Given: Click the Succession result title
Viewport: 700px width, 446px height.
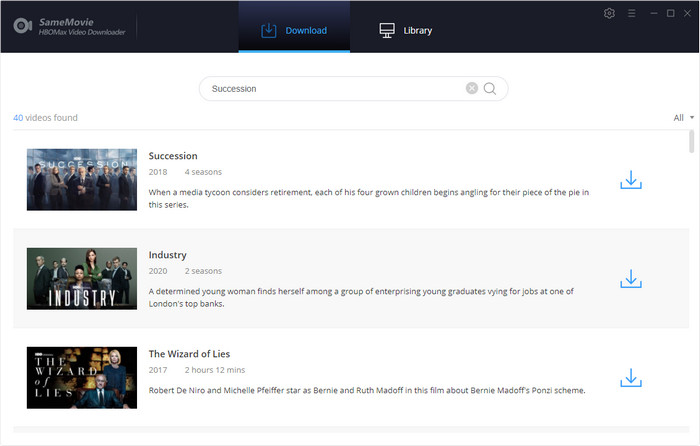Looking at the screenshot, I should pyautogui.click(x=173, y=156).
